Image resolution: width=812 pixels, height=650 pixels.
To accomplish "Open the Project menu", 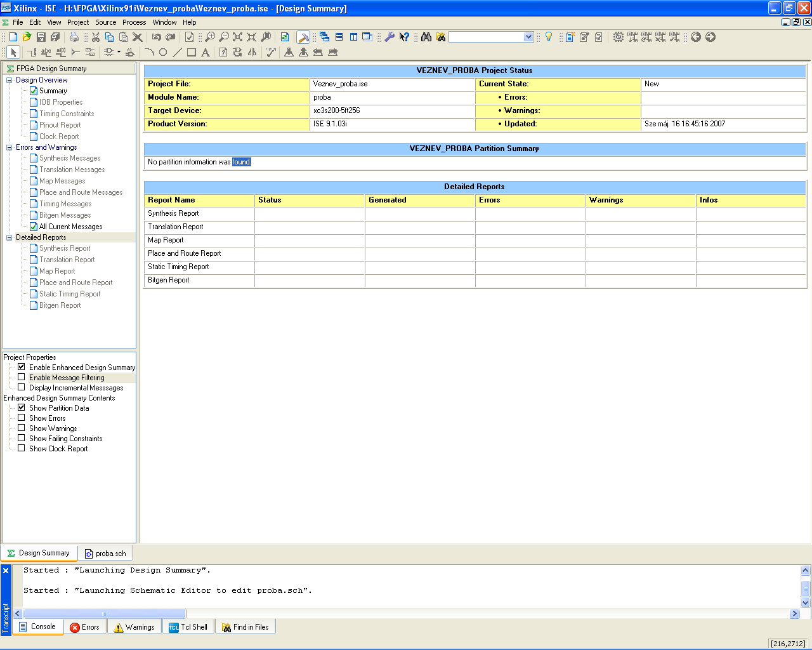I will tap(78, 22).
